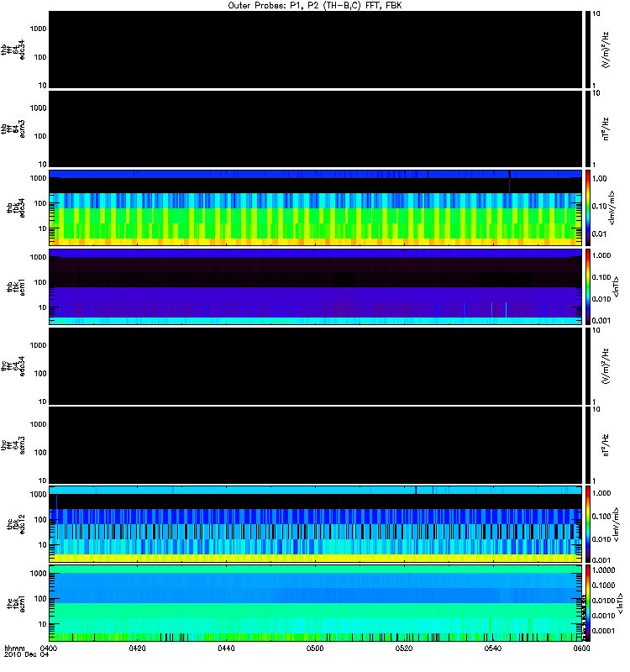Click the thb fbk scm1 filter bank panel
Image resolution: width=630 pixels, height=672 pixels.
click(x=315, y=286)
